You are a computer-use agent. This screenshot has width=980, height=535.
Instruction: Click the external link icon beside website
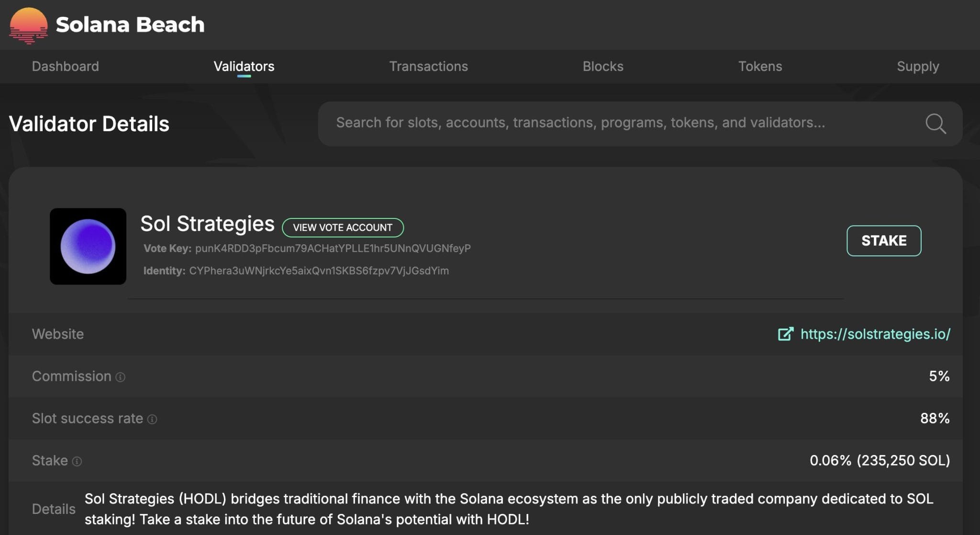(x=786, y=334)
